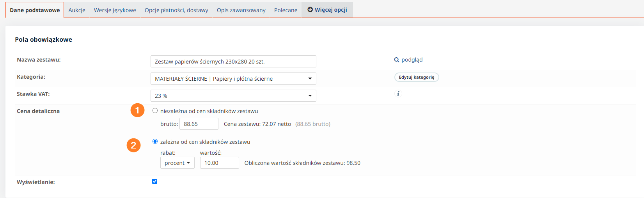
Task: Expand the Stawka VAT dropdown
Action: [x=233, y=96]
